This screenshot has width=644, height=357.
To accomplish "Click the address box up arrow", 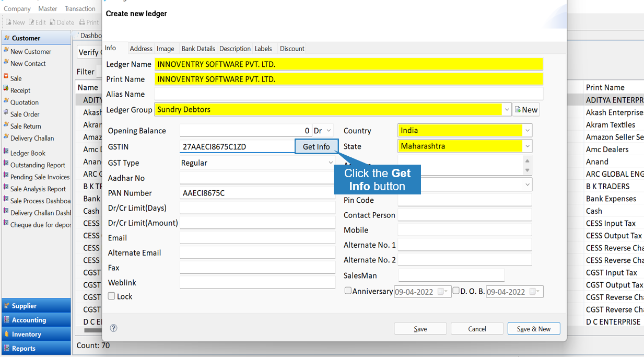I will [x=527, y=161].
